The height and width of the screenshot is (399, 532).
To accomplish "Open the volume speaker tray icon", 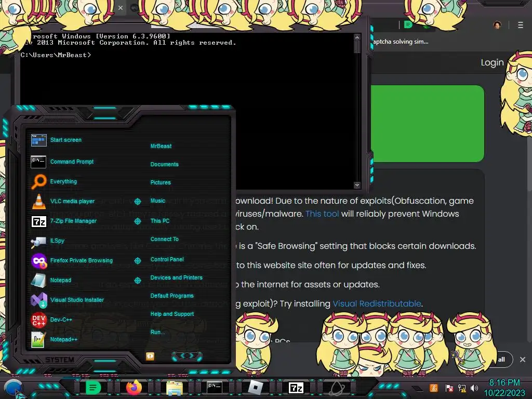I will click(474, 388).
